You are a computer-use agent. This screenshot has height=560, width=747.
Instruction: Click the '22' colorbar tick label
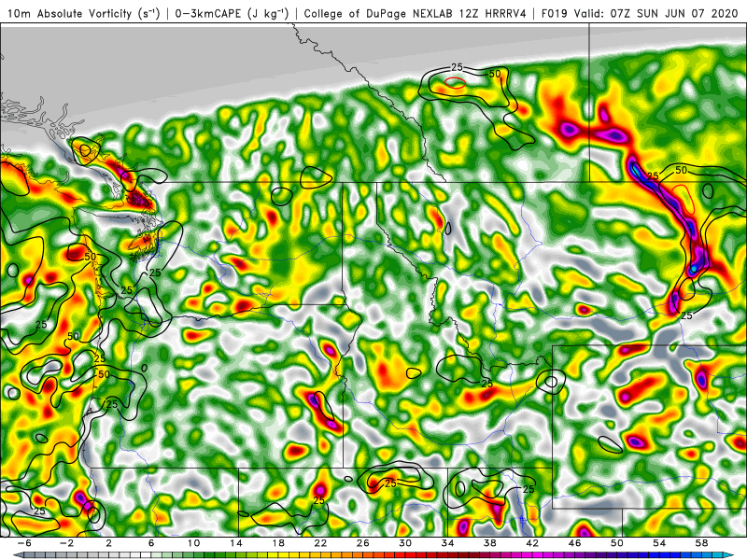pos(320,543)
